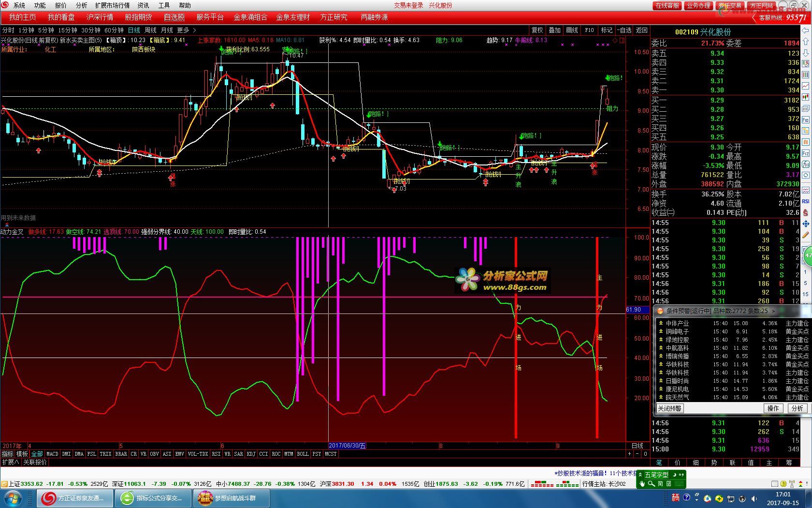Click the up arrow icon for previous stock

(x=806, y=42)
